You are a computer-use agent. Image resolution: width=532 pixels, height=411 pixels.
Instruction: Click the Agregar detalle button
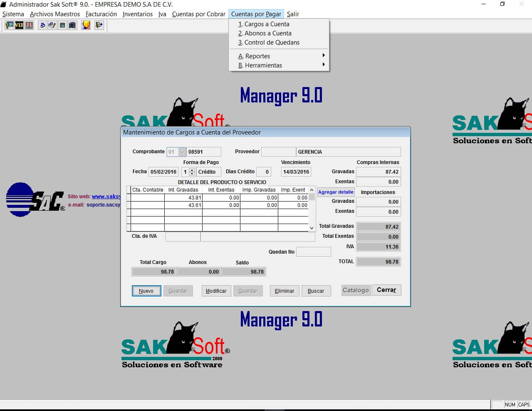[336, 192]
